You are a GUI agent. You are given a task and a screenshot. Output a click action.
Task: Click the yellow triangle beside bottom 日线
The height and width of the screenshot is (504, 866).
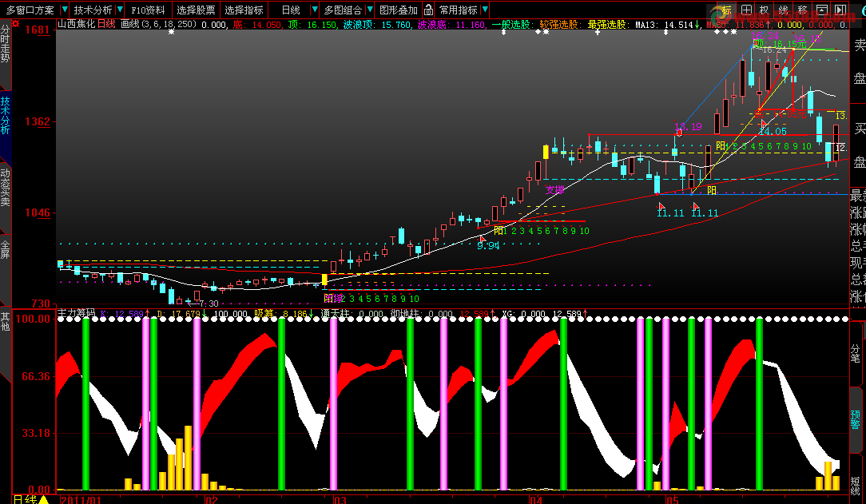tap(44, 499)
